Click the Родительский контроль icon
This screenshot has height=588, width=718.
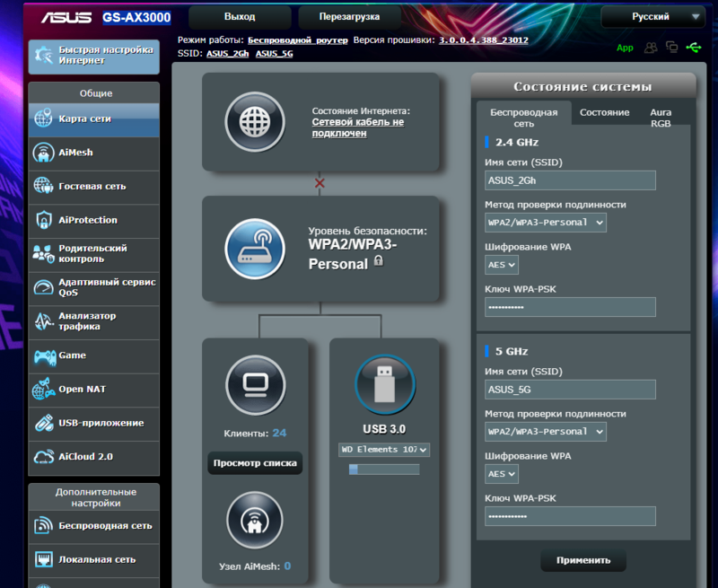(43, 254)
